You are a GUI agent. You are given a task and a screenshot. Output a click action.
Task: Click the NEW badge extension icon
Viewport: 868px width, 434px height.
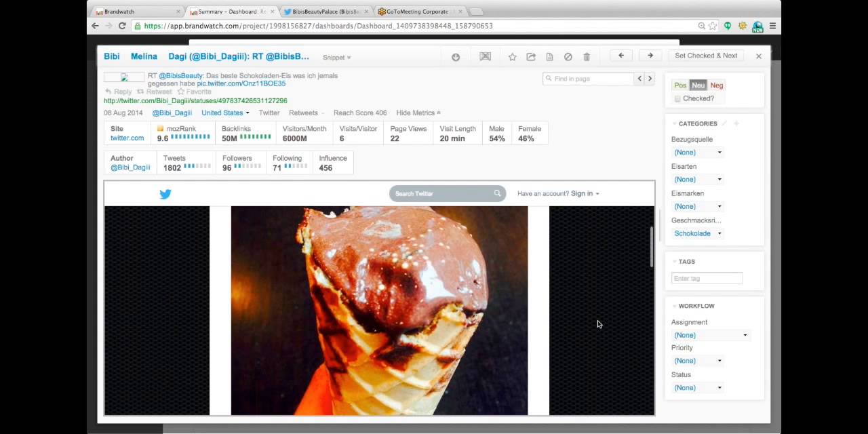click(757, 26)
